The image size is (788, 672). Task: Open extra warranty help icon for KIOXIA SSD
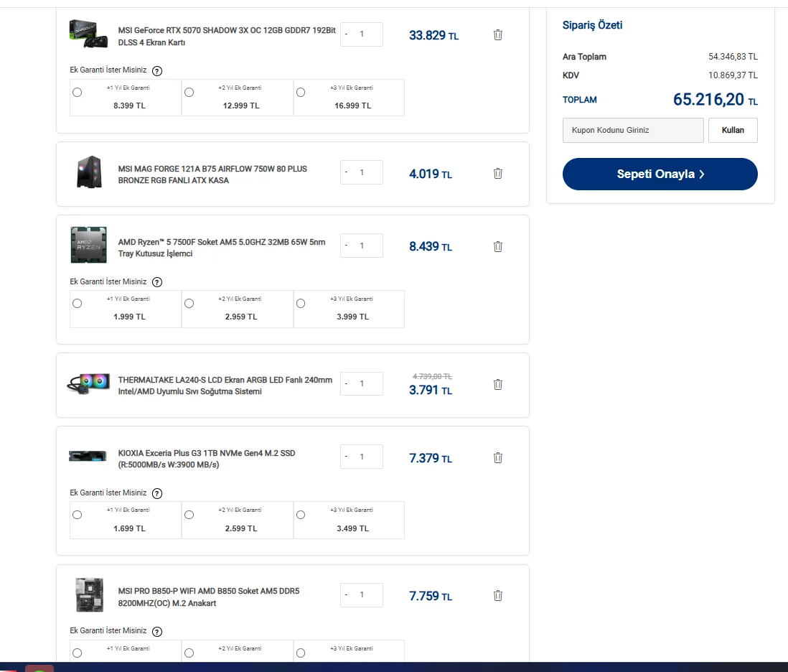[156, 493]
